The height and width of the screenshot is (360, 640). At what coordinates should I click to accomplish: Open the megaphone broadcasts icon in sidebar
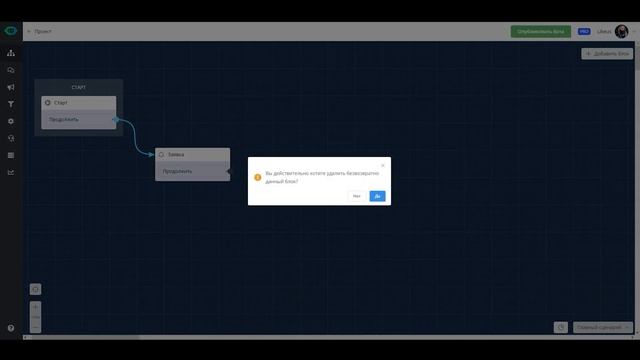click(11, 87)
